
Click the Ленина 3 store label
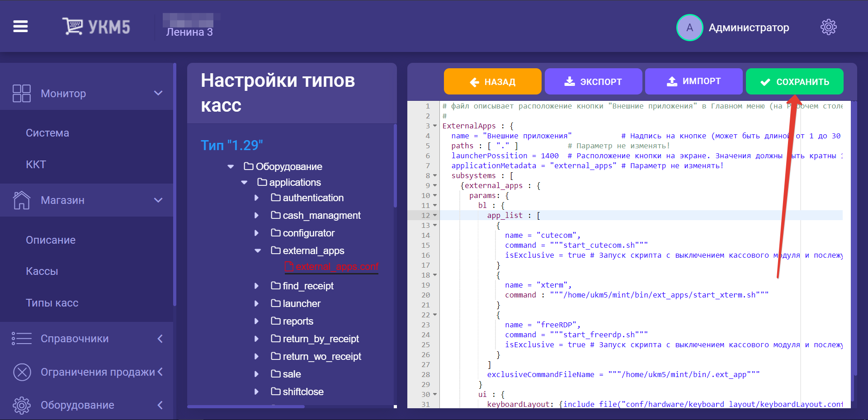point(189,32)
